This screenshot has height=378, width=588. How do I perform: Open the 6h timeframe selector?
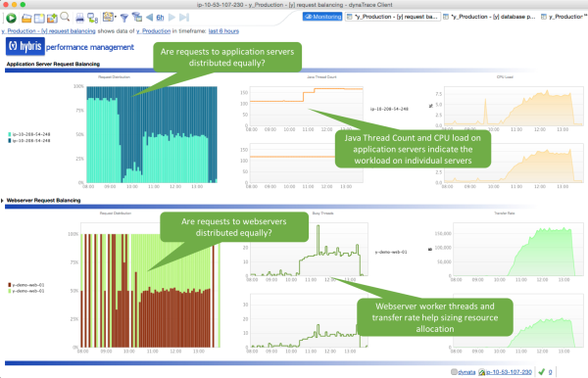click(160, 18)
